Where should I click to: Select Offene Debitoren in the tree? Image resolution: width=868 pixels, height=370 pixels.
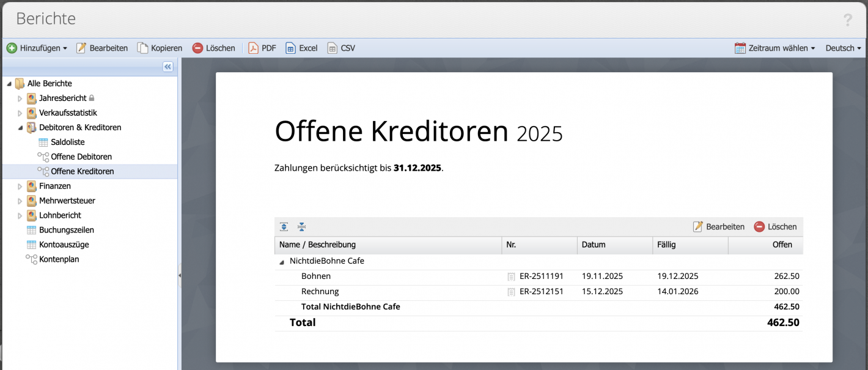[x=81, y=157]
